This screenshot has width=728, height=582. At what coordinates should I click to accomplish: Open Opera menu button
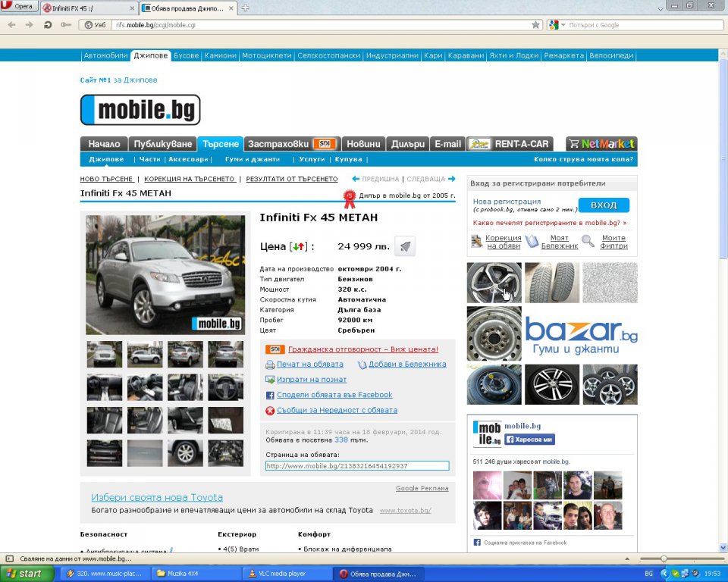[x=18, y=6]
